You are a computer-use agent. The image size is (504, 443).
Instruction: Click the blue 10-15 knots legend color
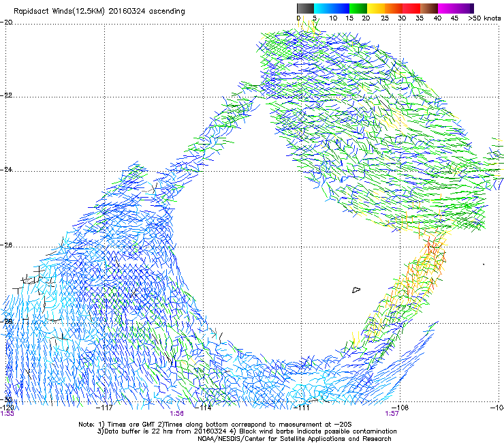(x=341, y=8)
